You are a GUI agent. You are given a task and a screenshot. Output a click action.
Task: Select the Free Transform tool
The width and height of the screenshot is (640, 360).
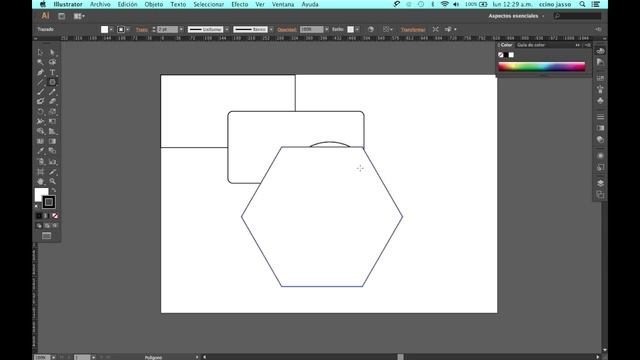point(52,121)
